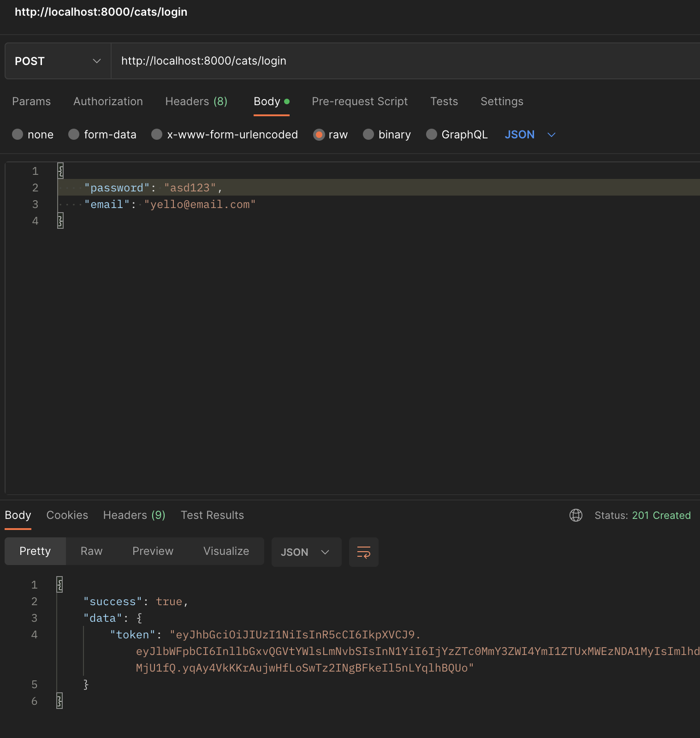The height and width of the screenshot is (738, 700).
Task: Select the raw body radio button
Action: [x=319, y=134]
